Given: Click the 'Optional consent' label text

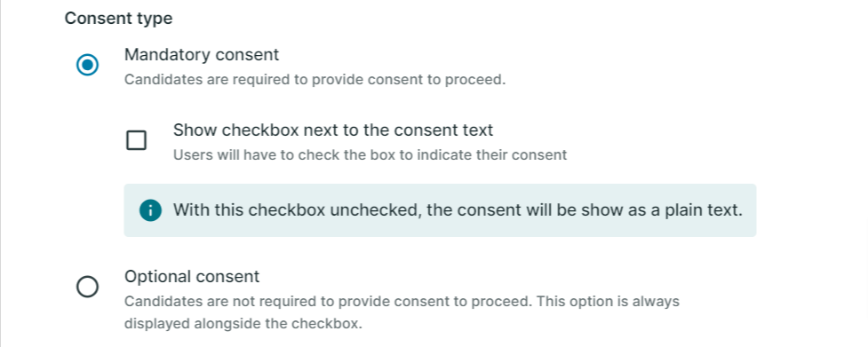Looking at the screenshot, I should coord(192,276).
